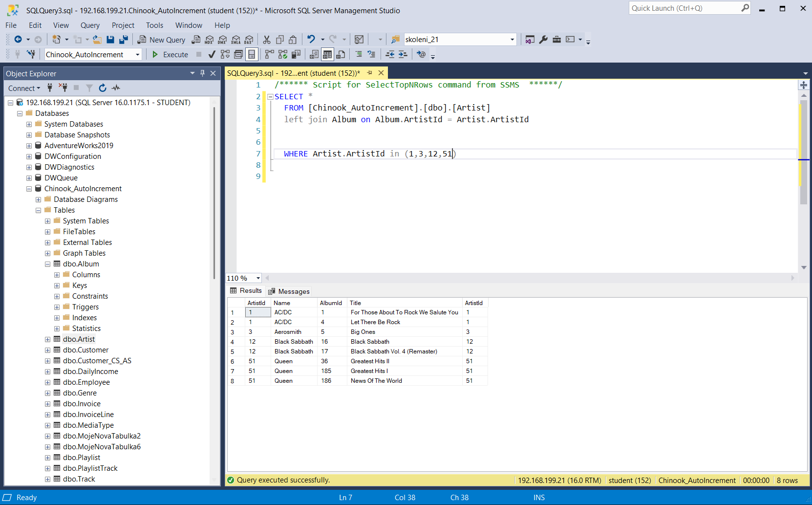The width and height of the screenshot is (812, 505).
Task: Expand the Columns folder under dbo.Album
Action: click(x=57, y=275)
